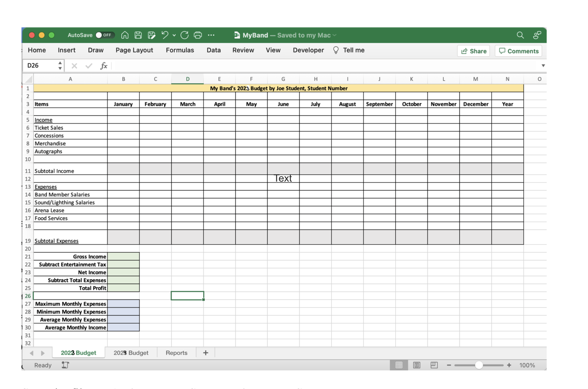Click the Share button
This screenshot has width=588, height=389.
point(473,51)
